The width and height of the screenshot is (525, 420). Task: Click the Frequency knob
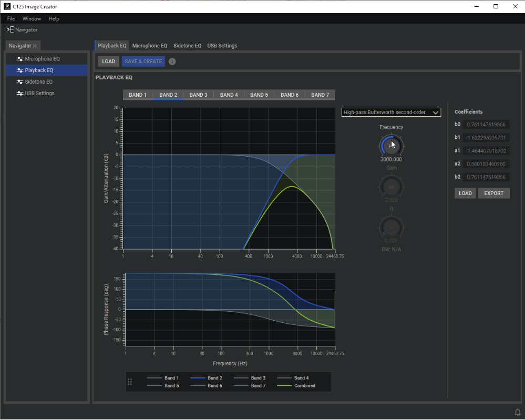pyautogui.click(x=391, y=145)
